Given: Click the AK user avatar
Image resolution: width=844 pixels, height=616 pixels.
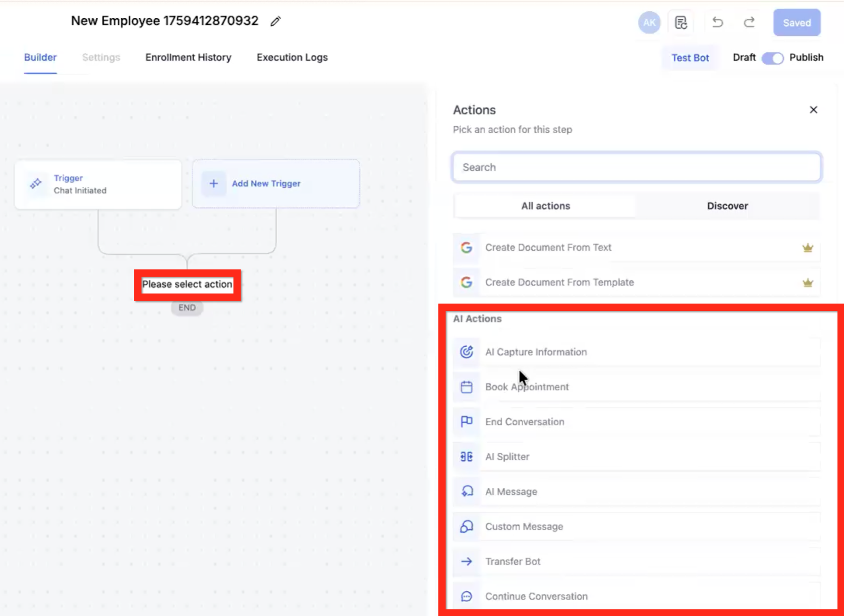Looking at the screenshot, I should 649,23.
